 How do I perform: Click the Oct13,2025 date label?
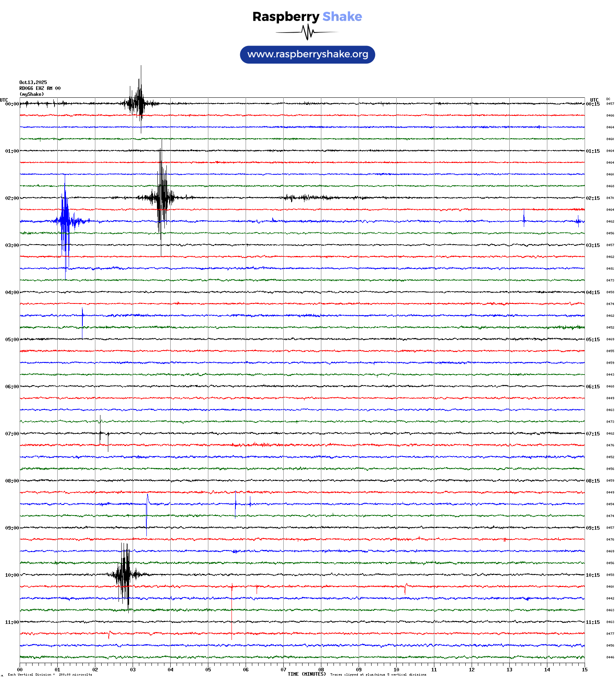click(33, 82)
